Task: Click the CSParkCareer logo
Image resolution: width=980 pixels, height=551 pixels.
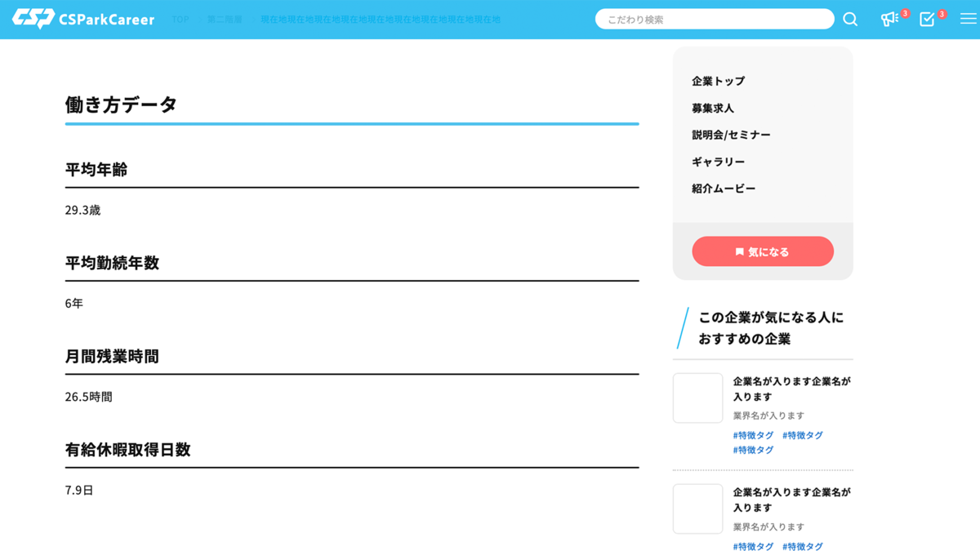Action: point(83,19)
